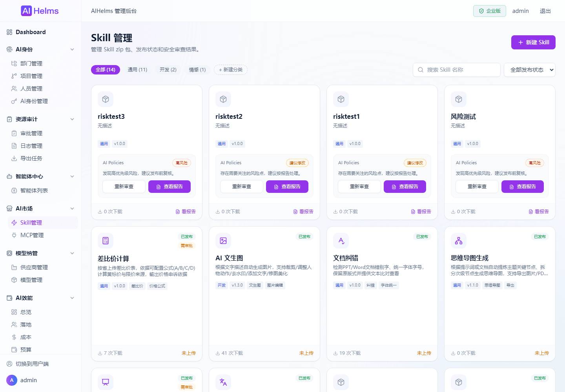
Task: Click the 思维导图生成 hierarchy icon
Action: [459, 241]
